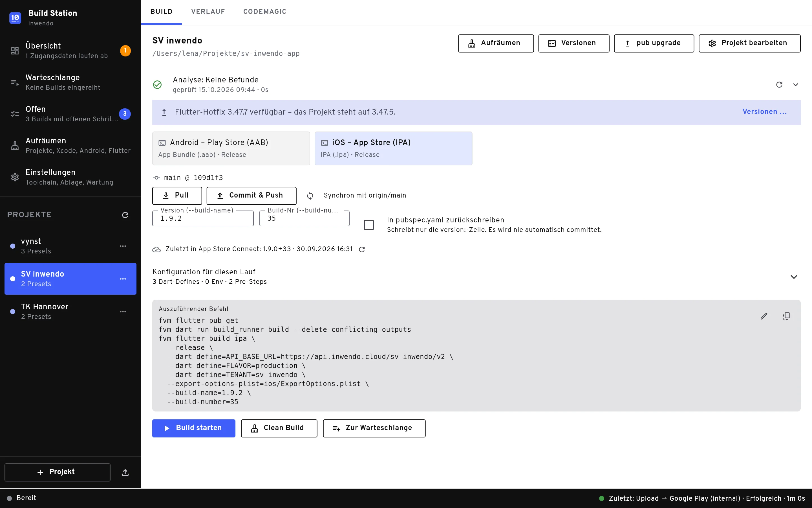
Task: Click the Build starten button
Action: coord(194,428)
